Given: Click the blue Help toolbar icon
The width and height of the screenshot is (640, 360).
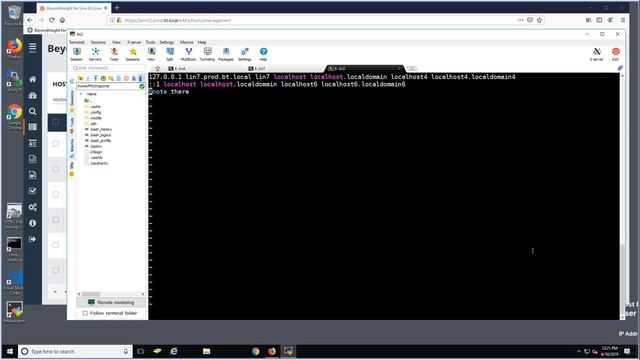Looking at the screenshot, I should (x=263, y=53).
